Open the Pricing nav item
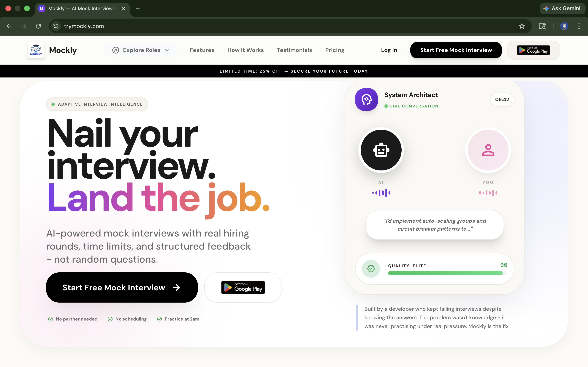The width and height of the screenshot is (588, 367). (335, 50)
